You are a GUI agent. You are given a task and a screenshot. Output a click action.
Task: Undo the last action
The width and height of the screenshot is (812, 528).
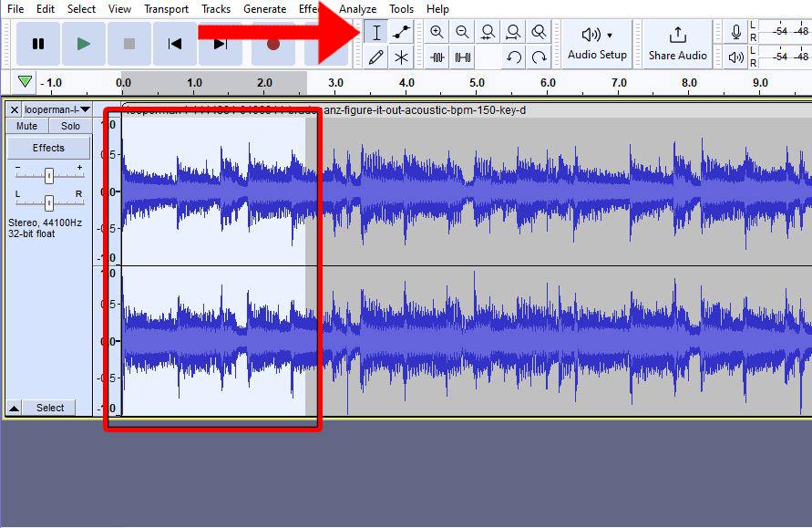click(513, 57)
